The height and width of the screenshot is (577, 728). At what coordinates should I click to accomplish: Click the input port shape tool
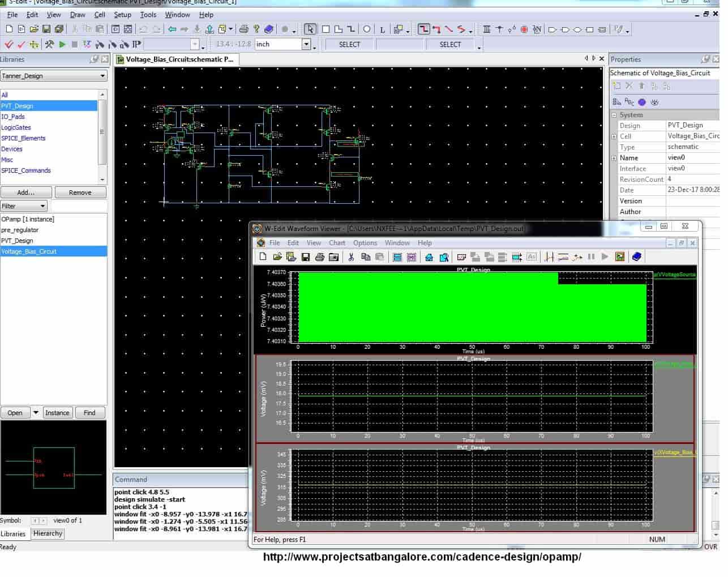553,29
